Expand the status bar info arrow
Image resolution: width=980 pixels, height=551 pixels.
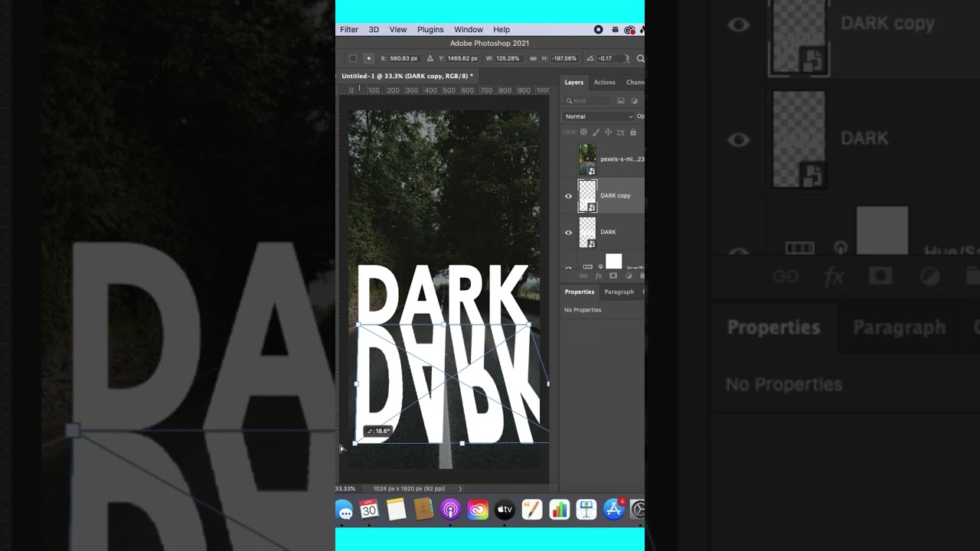[460, 488]
